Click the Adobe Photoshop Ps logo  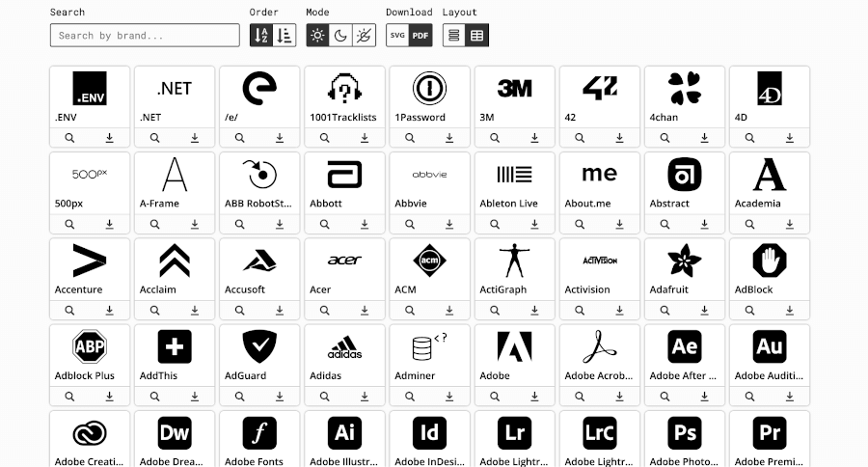[x=685, y=432]
